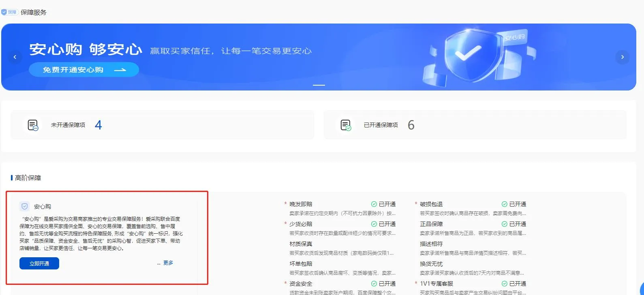Click 坏单包赔 item title
644x295 pixels.
pyautogui.click(x=301, y=264)
